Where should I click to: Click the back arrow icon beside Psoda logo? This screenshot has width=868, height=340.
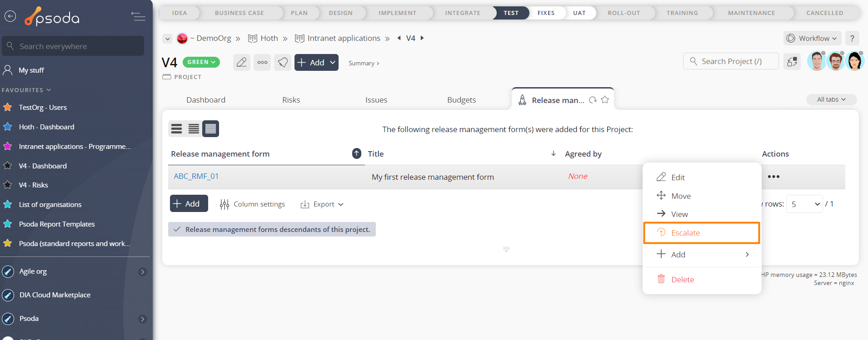pyautogui.click(x=10, y=16)
